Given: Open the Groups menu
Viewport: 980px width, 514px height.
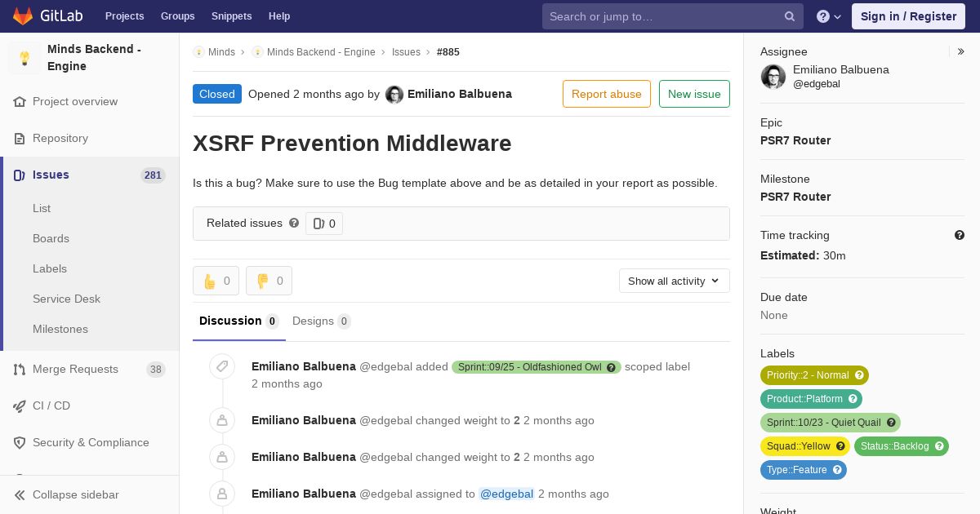Looking at the screenshot, I should coord(178,16).
